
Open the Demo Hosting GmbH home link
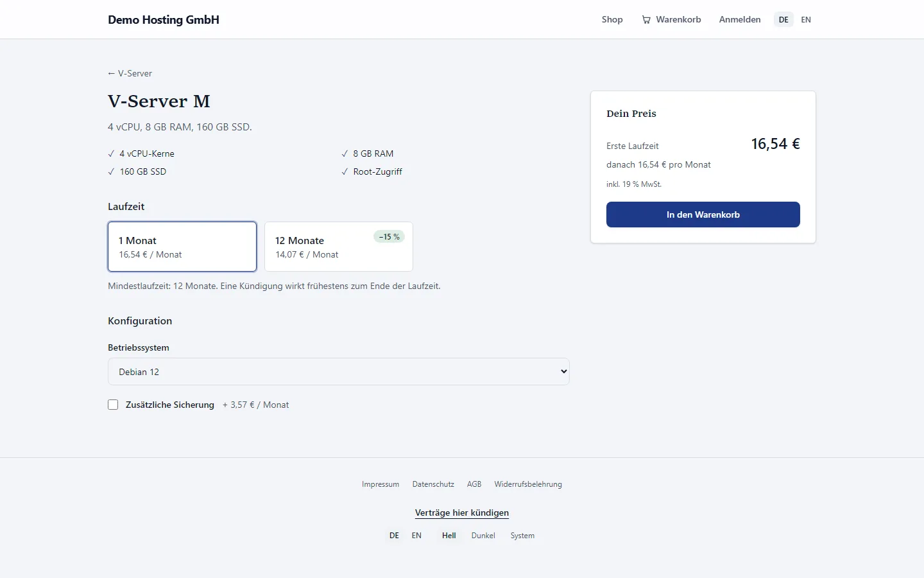[164, 20]
